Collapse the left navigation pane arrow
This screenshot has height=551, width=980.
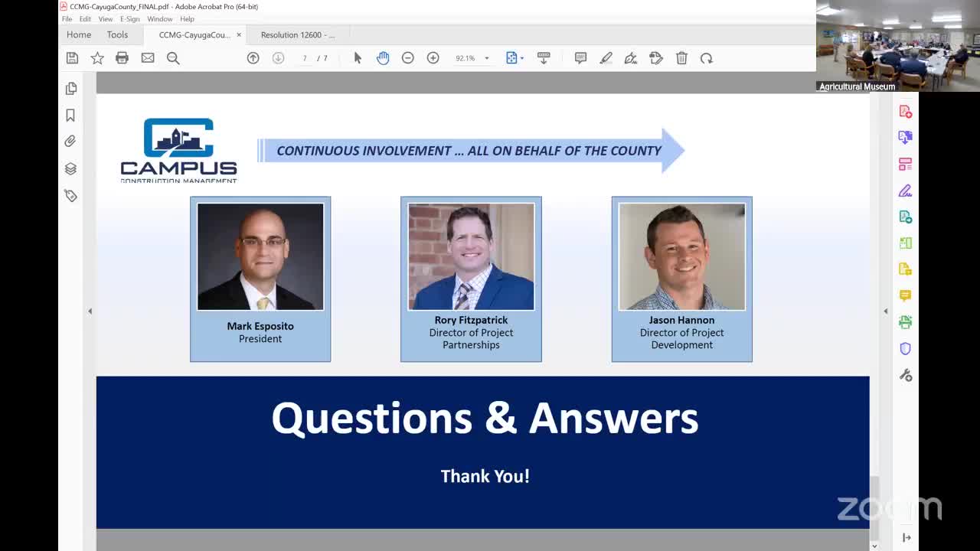click(90, 311)
